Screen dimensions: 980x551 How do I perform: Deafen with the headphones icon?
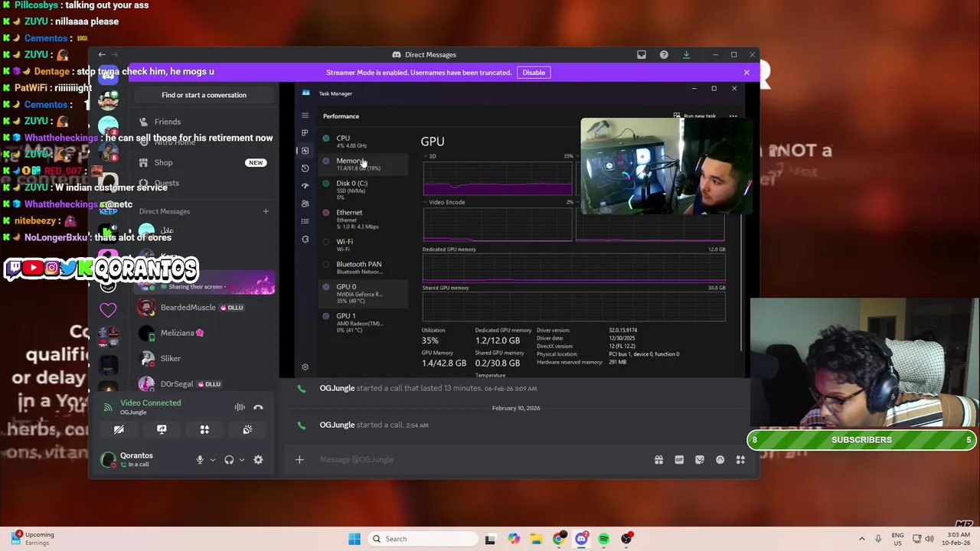click(x=229, y=460)
